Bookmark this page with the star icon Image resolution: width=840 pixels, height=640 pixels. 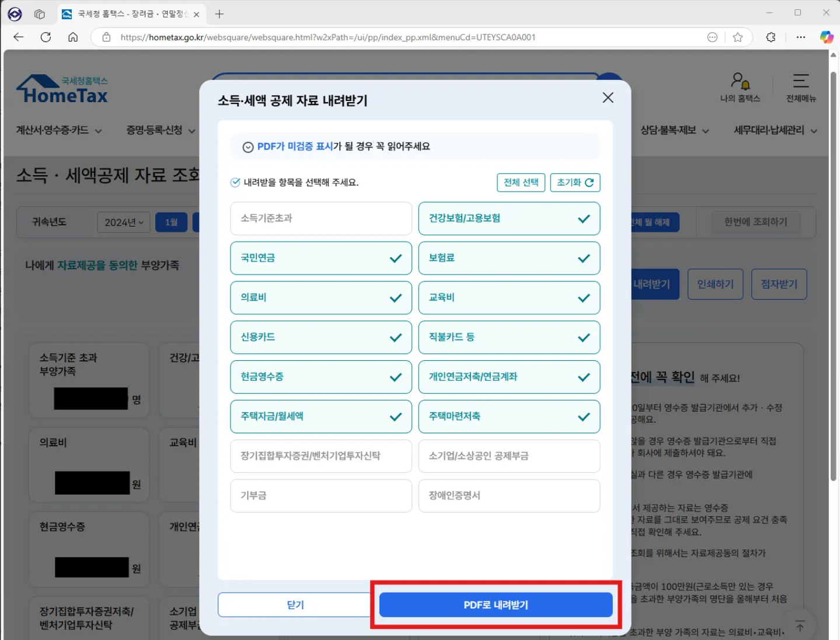(738, 37)
